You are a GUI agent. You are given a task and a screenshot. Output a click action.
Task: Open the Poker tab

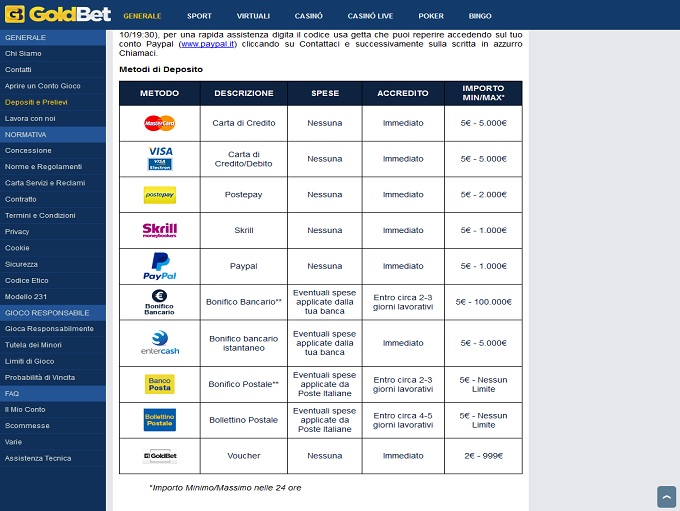431,16
